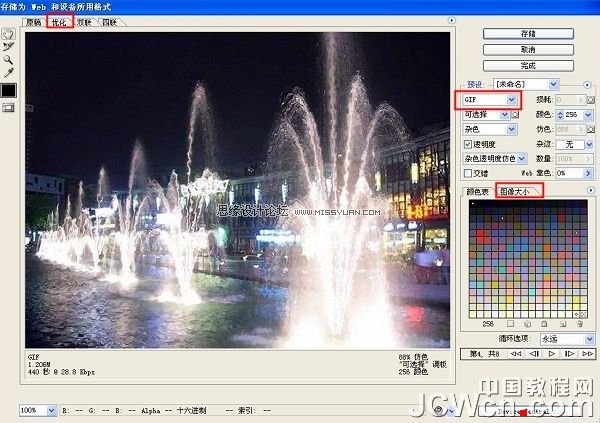
Task: Select the Eyedropper tool
Action: tap(9, 72)
